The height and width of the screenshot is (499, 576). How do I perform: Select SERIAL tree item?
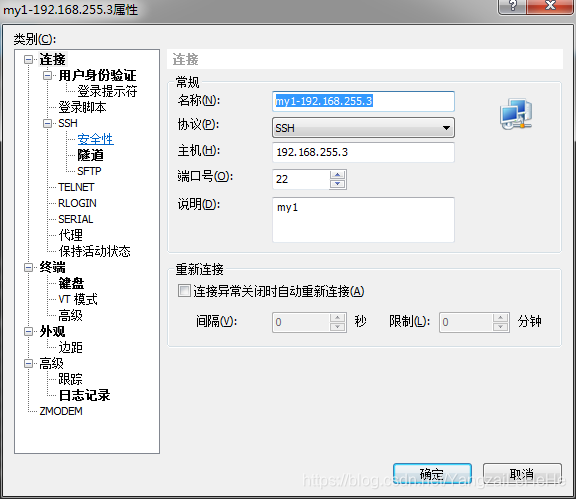[76, 219]
